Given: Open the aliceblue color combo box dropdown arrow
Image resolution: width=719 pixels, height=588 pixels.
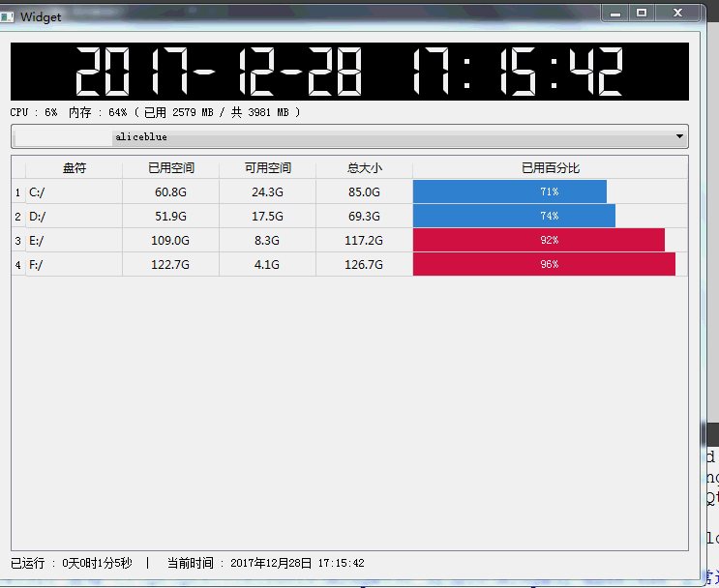Looking at the screenshot, I should coord(679,136).
